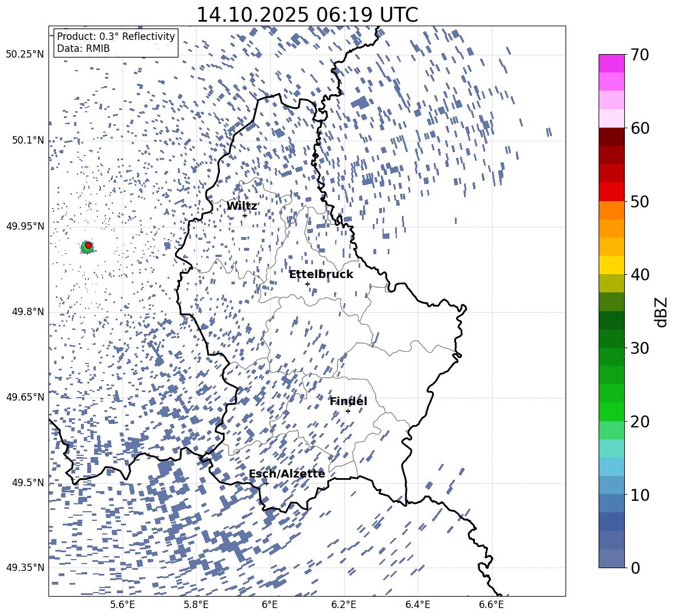Click the magenta color near 70 dBZ

click(x=612, y=63)
